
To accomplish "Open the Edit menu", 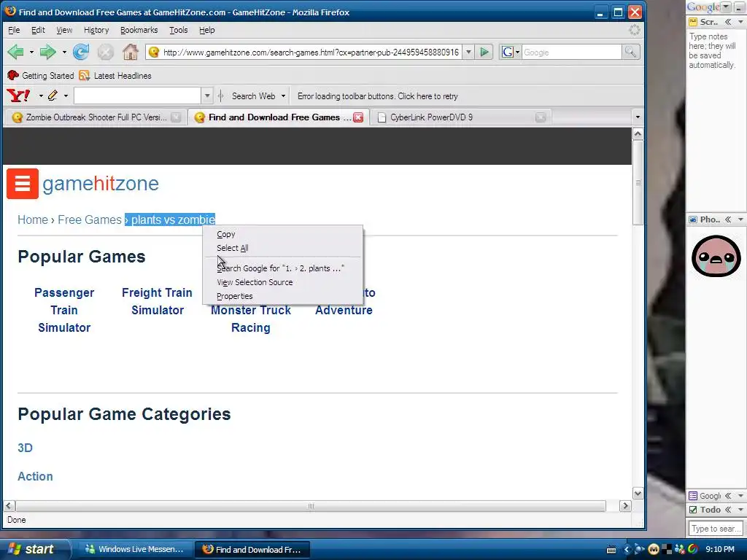I will click(x=38, y=30).
